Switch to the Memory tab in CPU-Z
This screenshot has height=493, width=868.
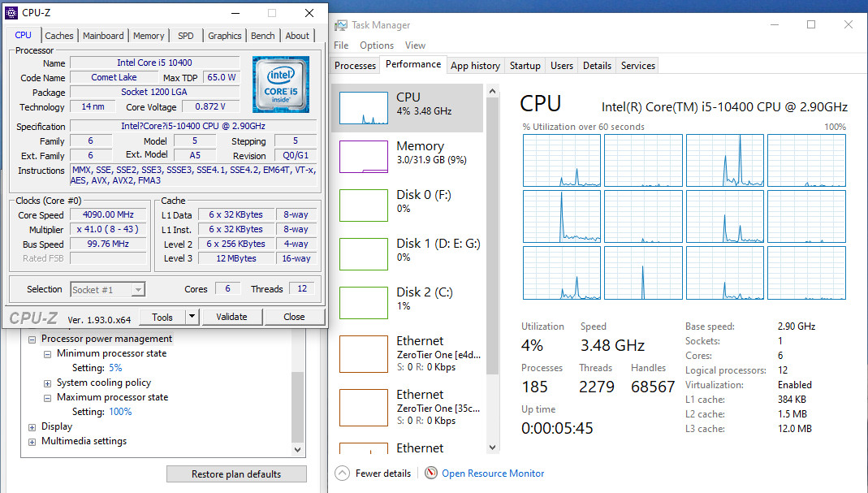pos(149,36)
